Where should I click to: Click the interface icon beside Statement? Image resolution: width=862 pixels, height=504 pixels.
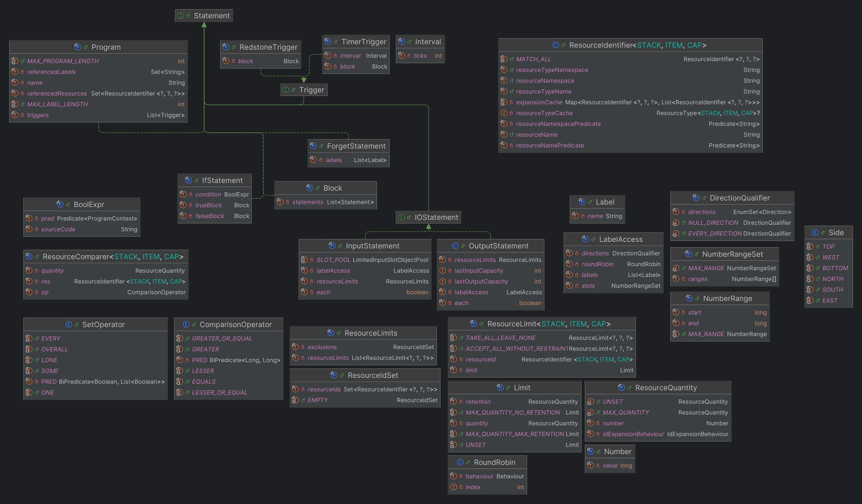[181, 16]
